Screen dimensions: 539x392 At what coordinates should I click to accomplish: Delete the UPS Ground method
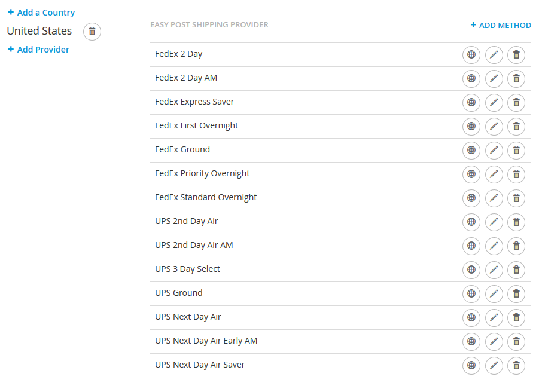(516, 294)
